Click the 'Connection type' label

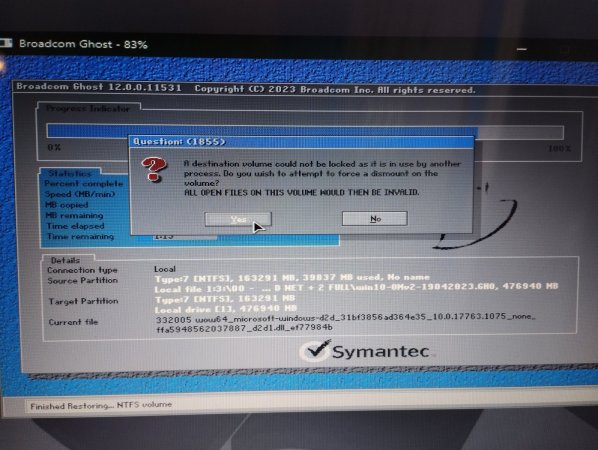(82, 270)
